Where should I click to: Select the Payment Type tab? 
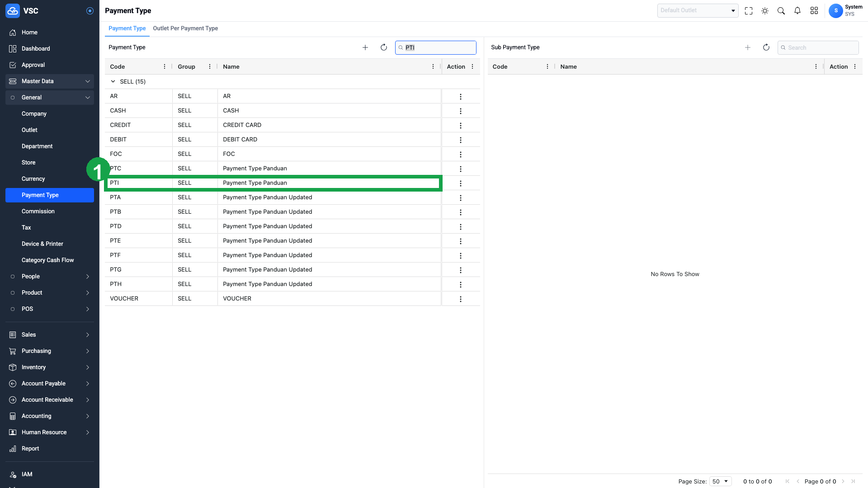coord(127,28)
